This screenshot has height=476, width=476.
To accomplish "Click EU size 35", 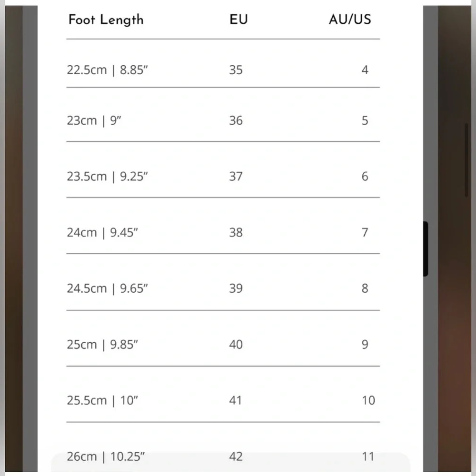I will click(236, 70).
